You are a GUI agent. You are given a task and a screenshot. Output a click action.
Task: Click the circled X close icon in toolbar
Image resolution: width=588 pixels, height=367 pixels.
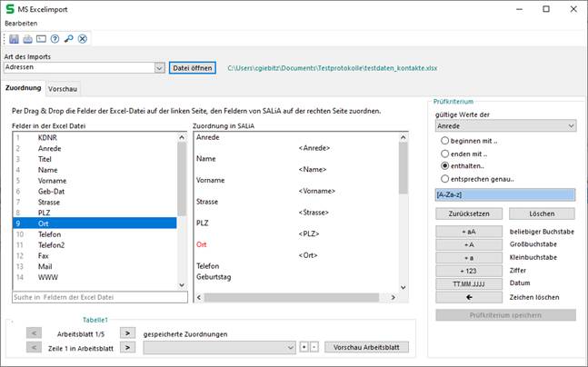(82, 38)
